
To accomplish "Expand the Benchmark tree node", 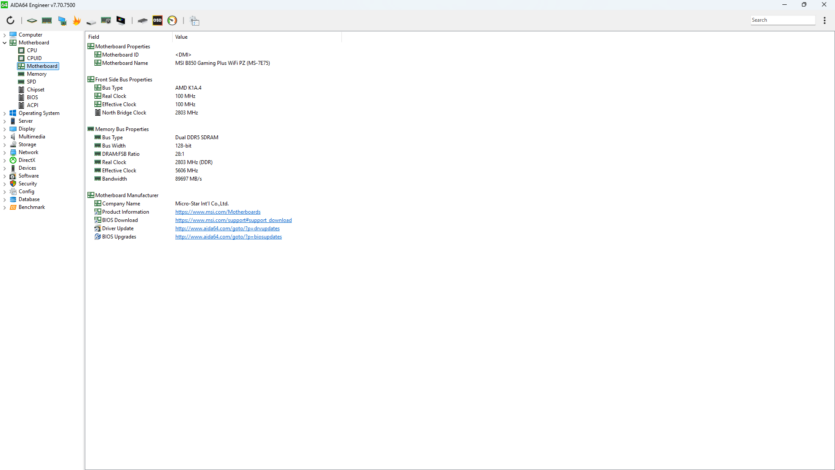I will [5, 207].
